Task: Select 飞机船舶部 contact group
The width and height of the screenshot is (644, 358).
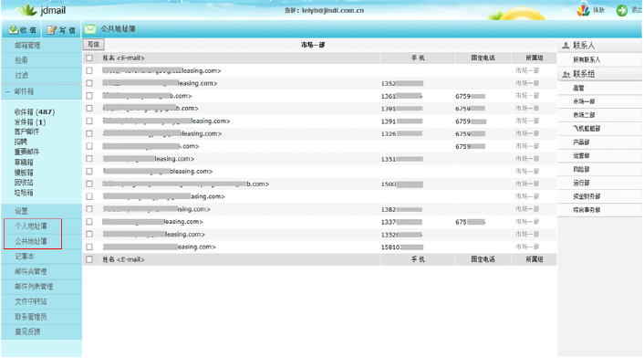Action: 587,129
